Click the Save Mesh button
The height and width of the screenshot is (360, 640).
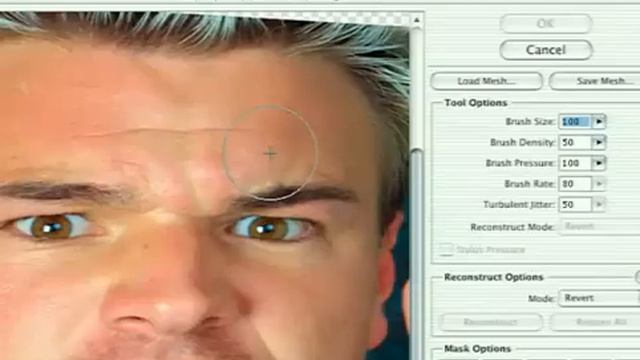coord(595,81)
